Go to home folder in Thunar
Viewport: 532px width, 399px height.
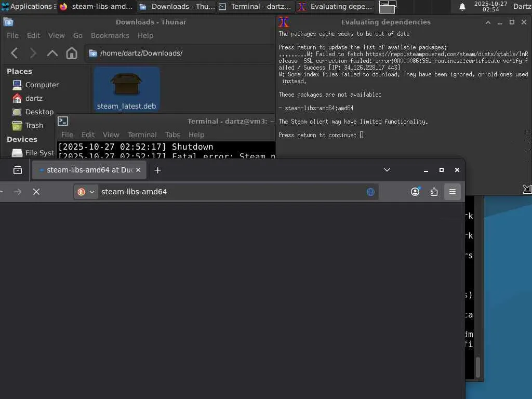72,53
